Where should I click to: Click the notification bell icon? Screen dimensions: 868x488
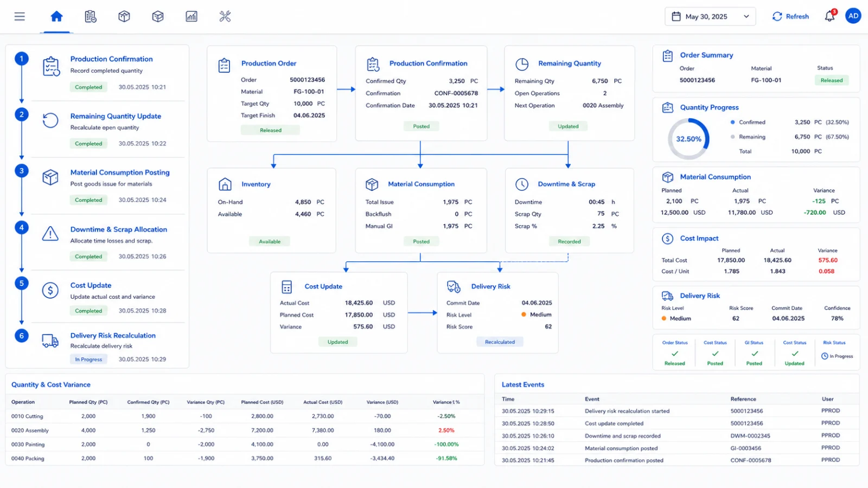[x=829, y=16]
